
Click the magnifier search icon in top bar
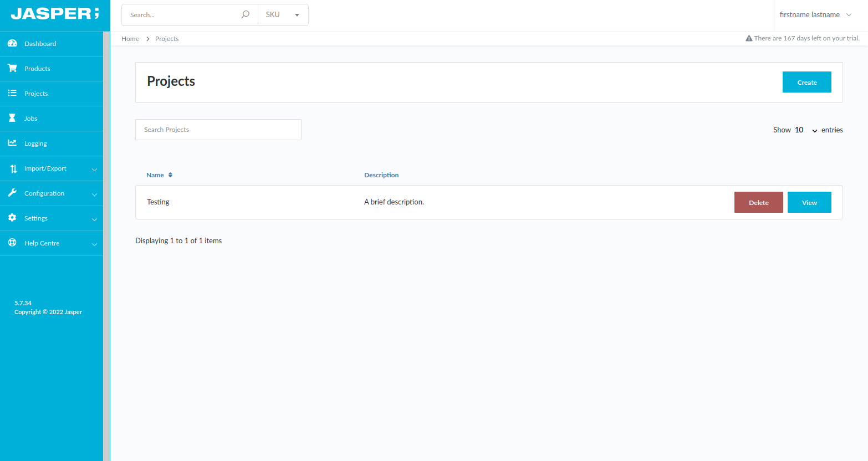[x=245, y=15]
